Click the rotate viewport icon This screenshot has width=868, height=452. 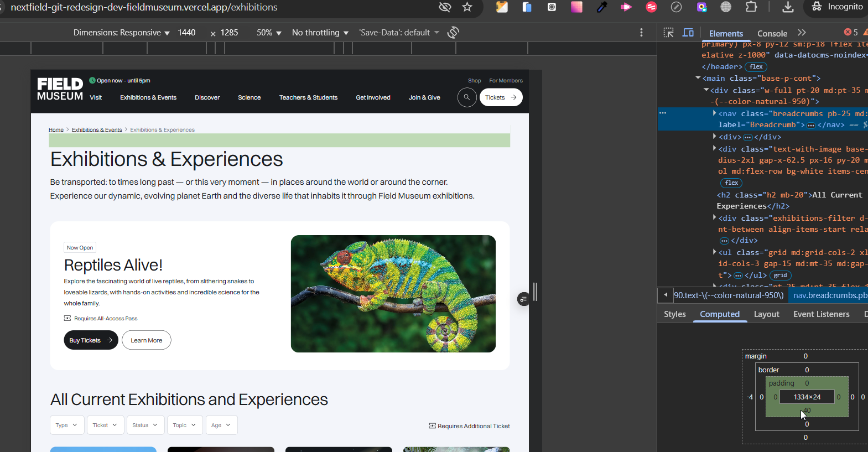[x=453, y=33]
